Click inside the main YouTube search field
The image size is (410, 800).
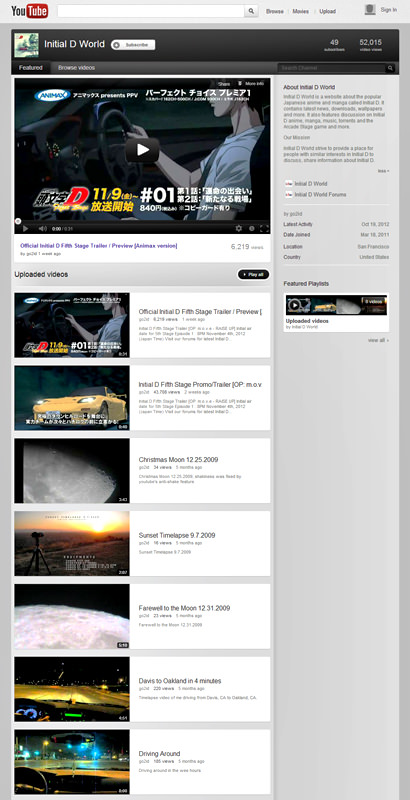151,11
